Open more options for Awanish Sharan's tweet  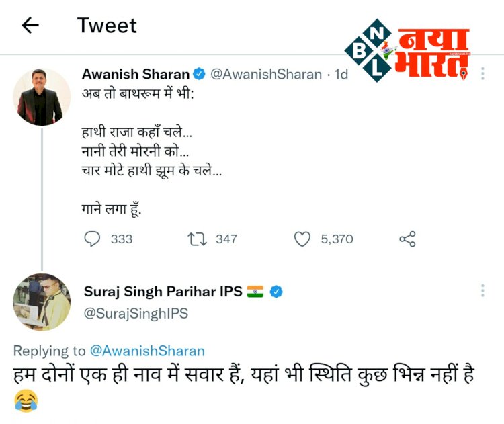pos(482,74)
